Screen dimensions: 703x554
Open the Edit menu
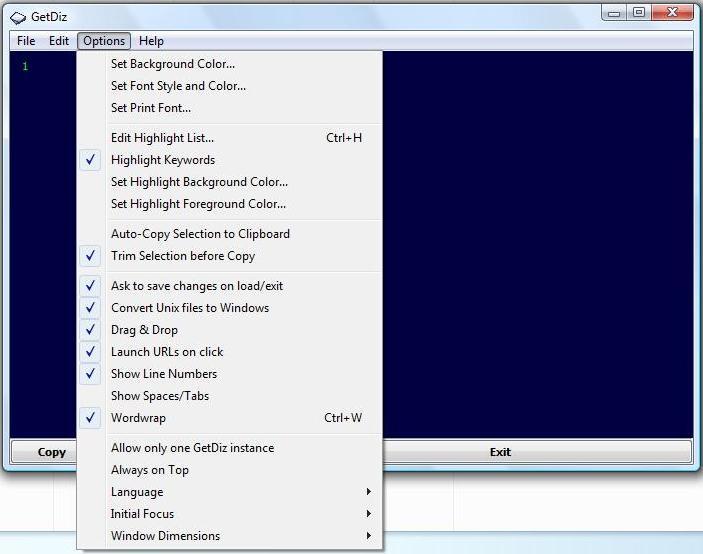(59, 41)
